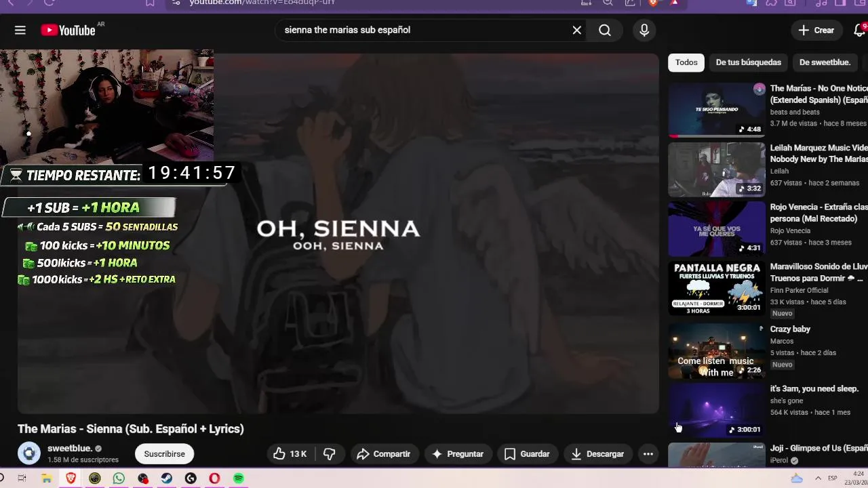Open The Marías - No One Noticed title

(819, 94)
